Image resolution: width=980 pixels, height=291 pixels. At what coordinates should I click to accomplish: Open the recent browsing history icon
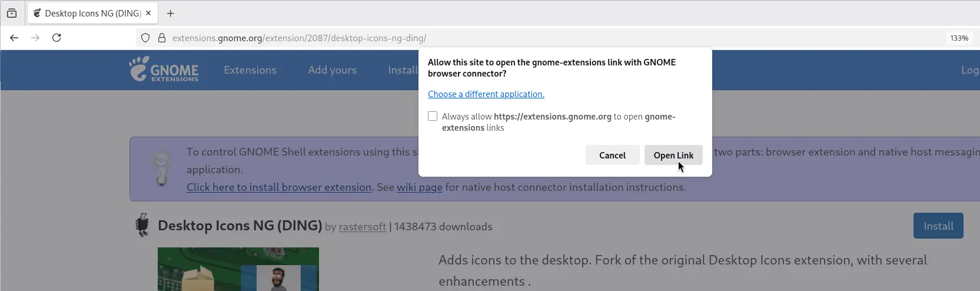coord(12,13)
